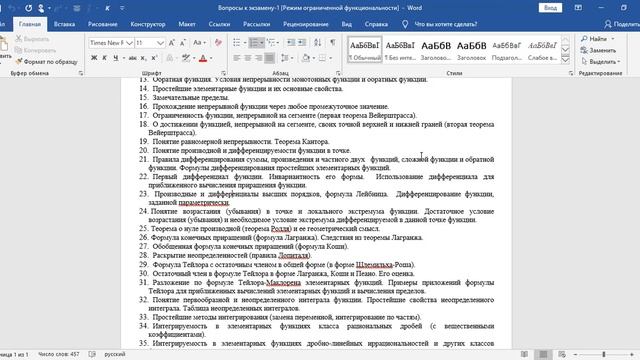This screenshot has width=640, height=360.
Task: Open the Рецензирование tab
Action: 306,24
